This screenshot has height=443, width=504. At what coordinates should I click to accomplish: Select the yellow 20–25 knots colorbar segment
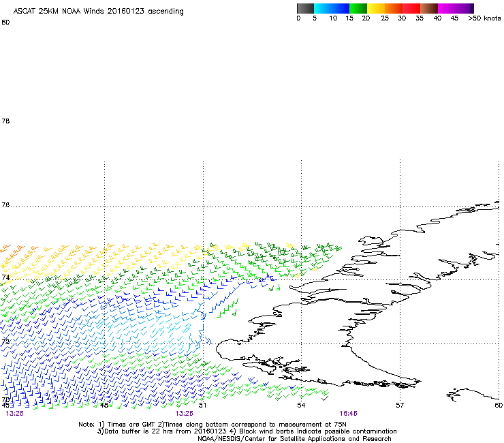376,8
